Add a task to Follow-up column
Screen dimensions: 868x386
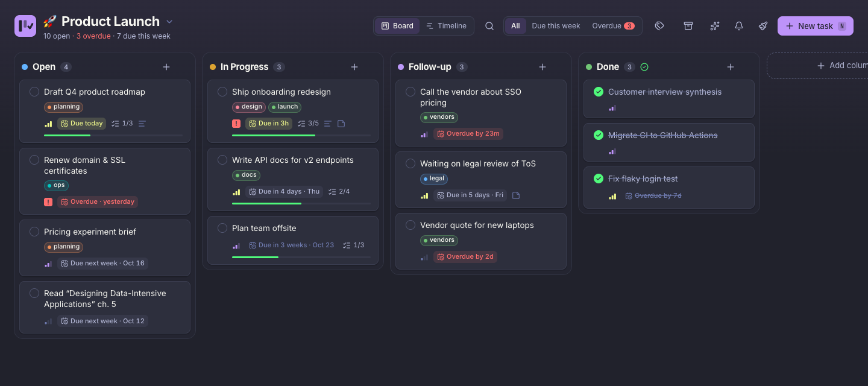(x=542, y=67)
